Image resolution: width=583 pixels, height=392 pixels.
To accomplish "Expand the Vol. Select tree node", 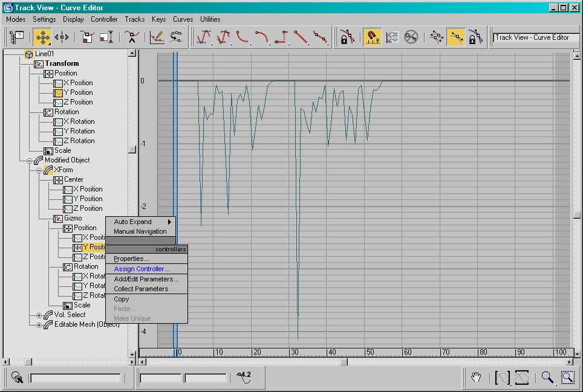I will coord(39,315).
